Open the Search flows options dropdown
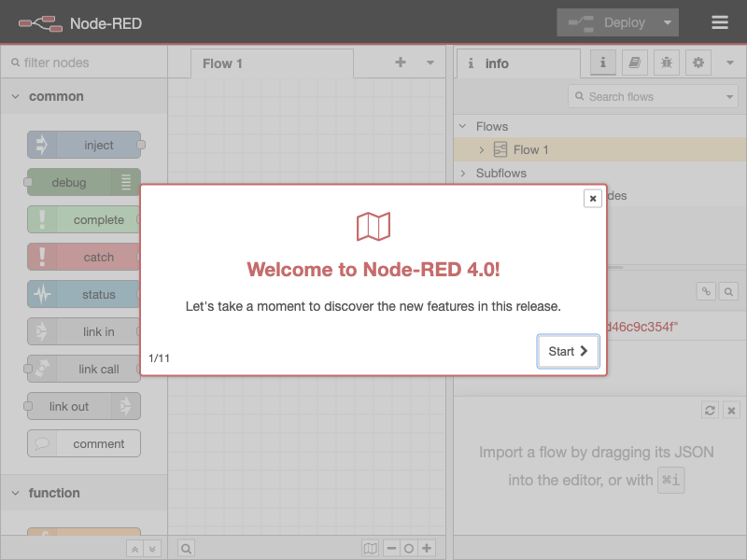Image resolution: width=747 pixels, height=560 pixels. pos(729,97)
